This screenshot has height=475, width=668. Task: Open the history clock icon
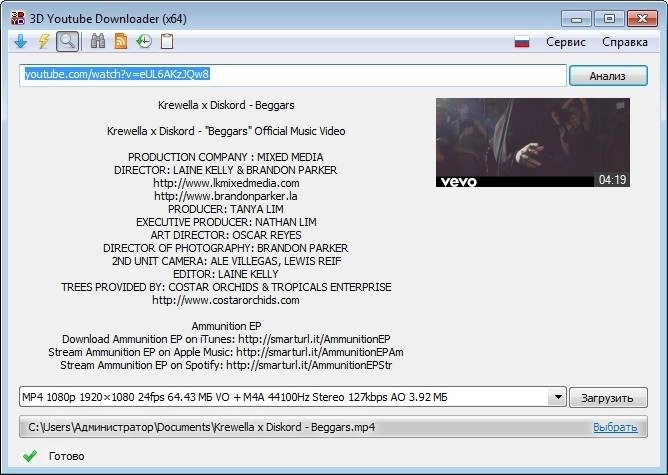coord(144,41)
